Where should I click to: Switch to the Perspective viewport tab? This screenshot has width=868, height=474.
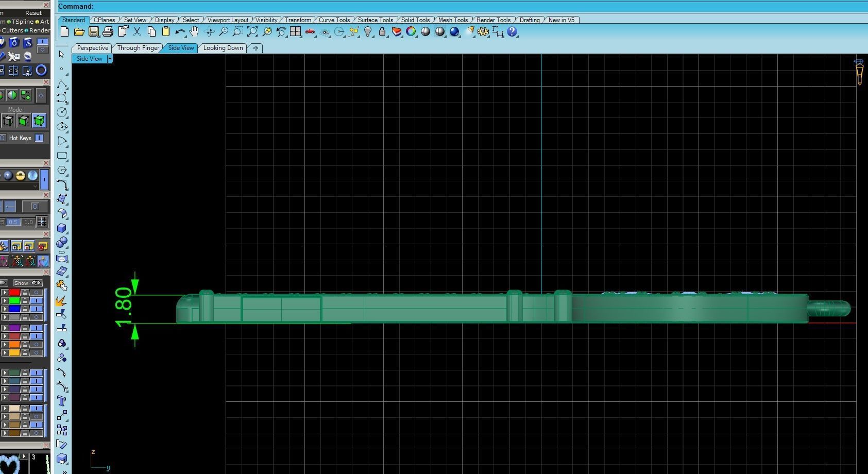[x=93, y=48]
